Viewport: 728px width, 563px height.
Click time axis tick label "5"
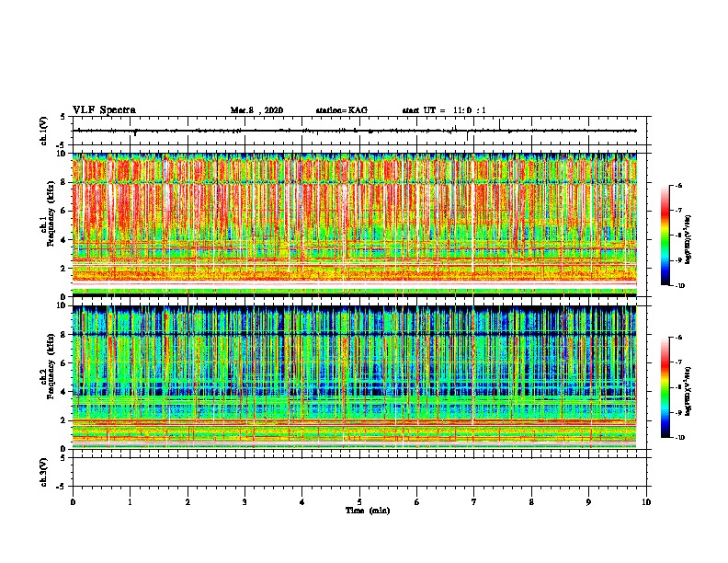(x=359, y=502)
